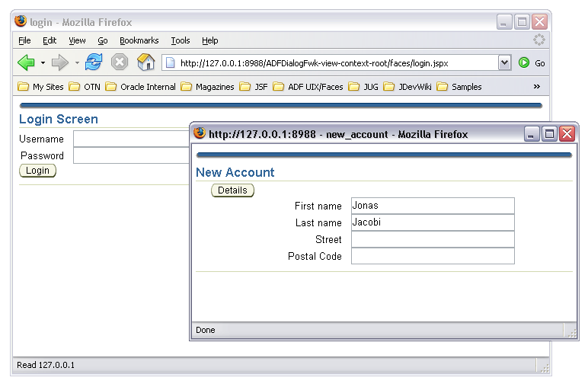Open the Tools menu

[x=181, y=40]
